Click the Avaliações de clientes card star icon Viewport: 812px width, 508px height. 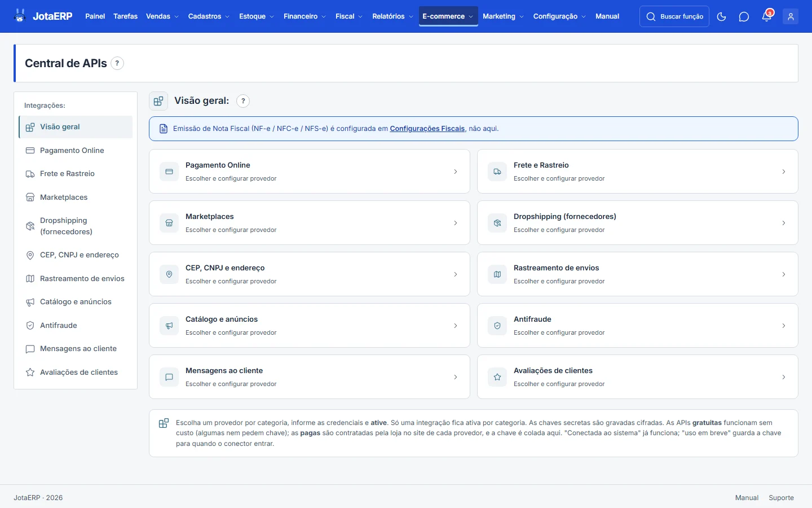point(497,377)
